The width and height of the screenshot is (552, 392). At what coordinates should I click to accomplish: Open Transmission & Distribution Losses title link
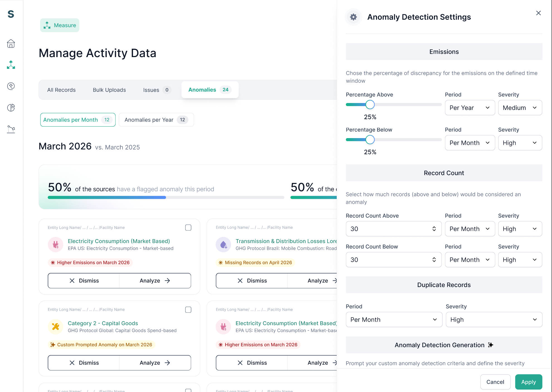point(286,241)
